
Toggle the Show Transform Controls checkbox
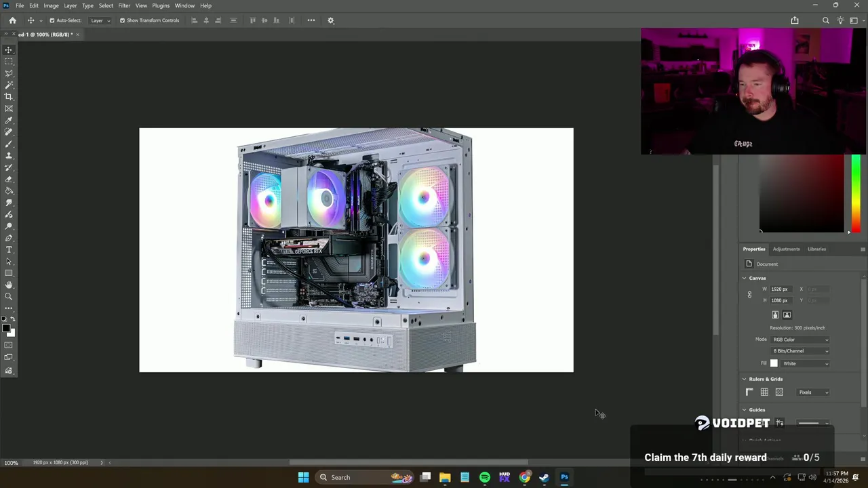click(x=122, y=20)
